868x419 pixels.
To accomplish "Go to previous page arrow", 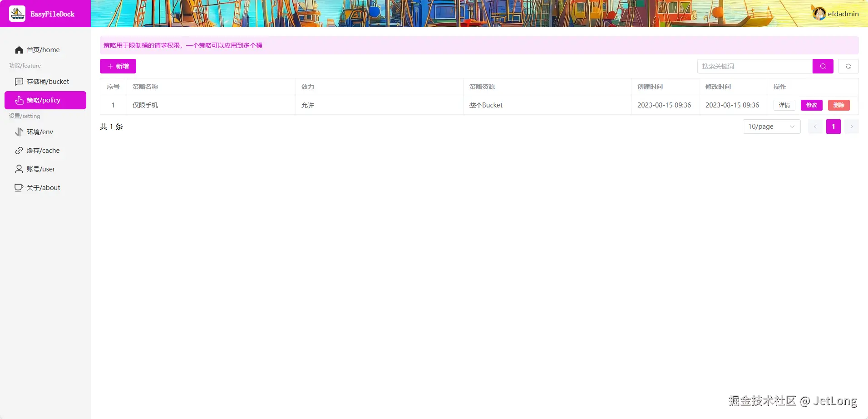I will pyautogui.click(x=815, y=127).
